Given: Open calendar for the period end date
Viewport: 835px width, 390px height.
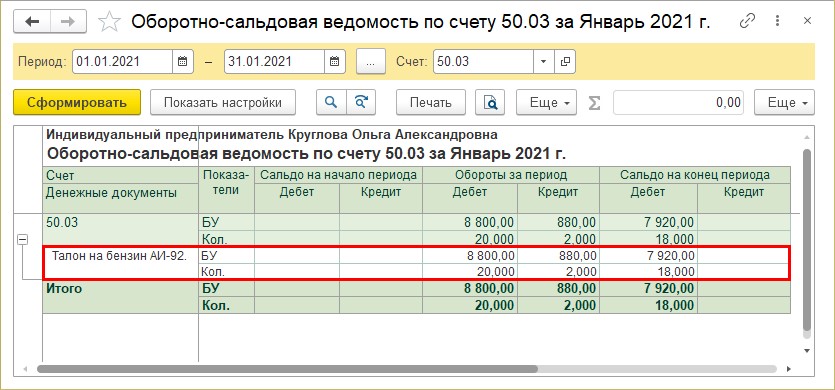Looking at the screenshot, I should coord(335,61).
